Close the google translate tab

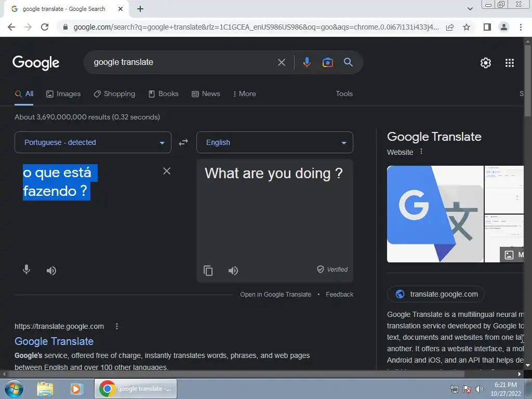tap(121, 9)
